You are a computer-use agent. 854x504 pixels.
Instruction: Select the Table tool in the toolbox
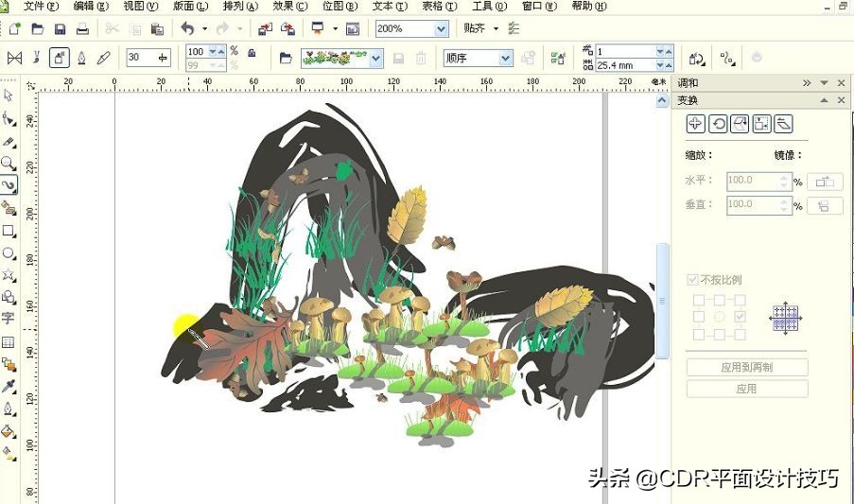coord(9,341)
